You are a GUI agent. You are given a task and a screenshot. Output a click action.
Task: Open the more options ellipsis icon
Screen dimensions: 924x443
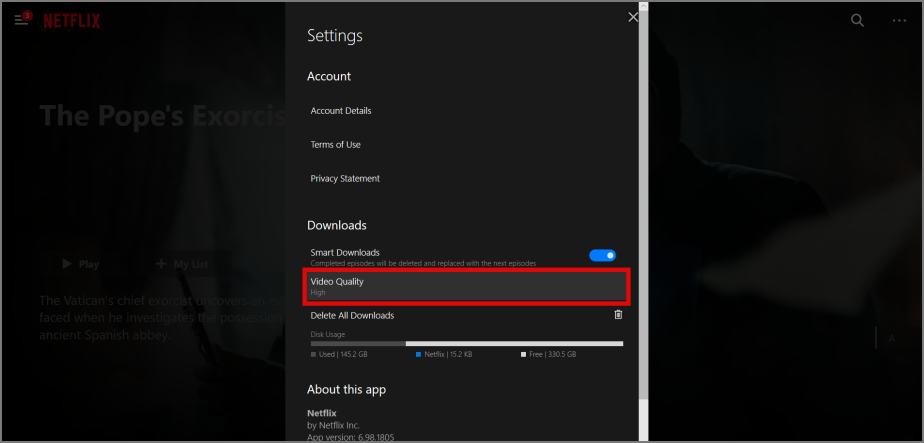(899, 21)
